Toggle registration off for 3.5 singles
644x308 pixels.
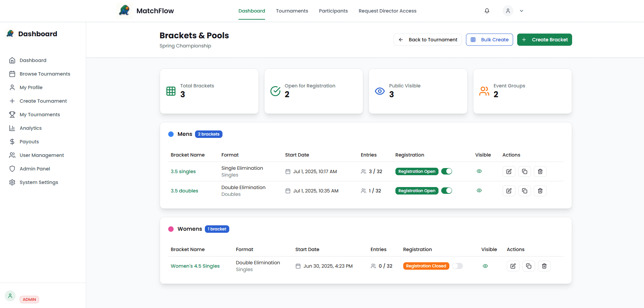click(x=447, y=171)
